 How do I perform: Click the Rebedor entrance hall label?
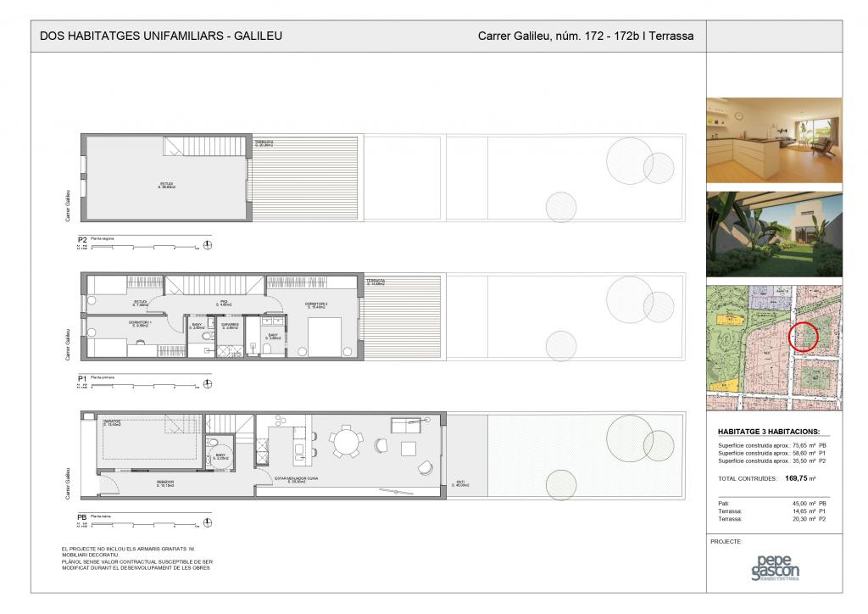(x=164, y=483)
